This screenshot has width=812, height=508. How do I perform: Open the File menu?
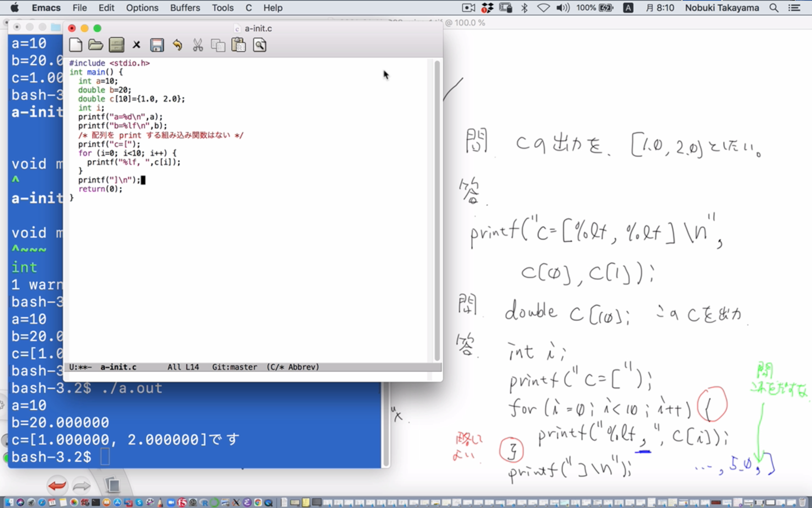click(79, 7)
